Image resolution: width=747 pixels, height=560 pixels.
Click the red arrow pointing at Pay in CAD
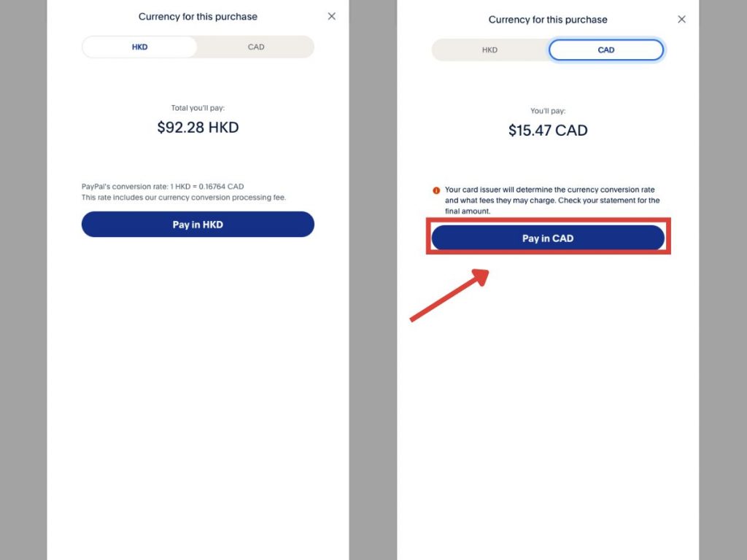tap(449, 295)
